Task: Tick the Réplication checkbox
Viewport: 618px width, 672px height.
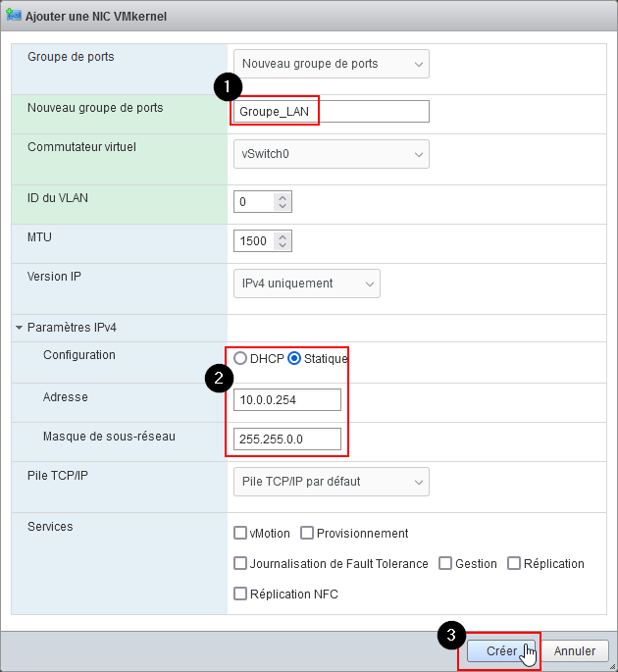Action: [x=514, y=563]
